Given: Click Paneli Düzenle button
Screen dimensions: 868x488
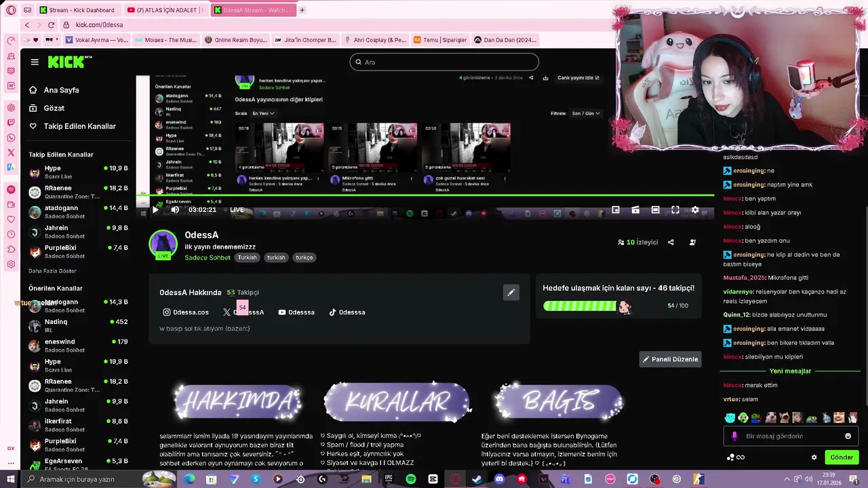Looking at the screenshot, I should [670, 359].
